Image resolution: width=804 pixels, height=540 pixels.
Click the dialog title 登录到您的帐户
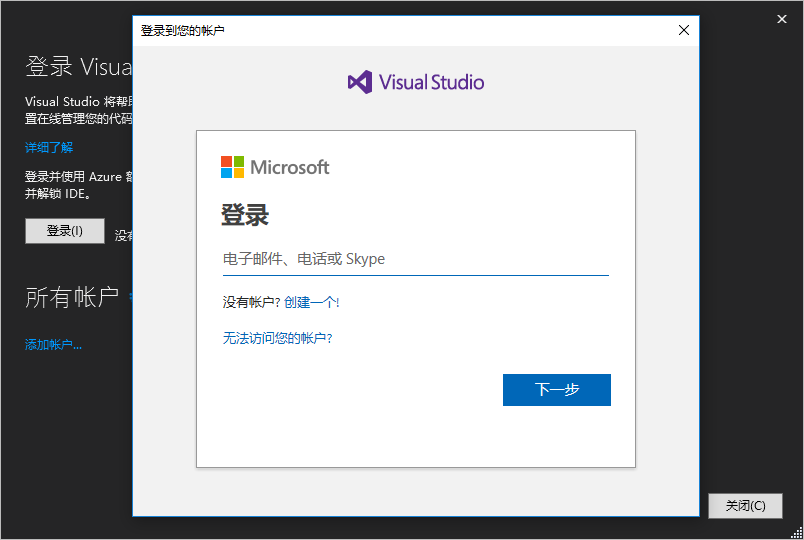183,31
